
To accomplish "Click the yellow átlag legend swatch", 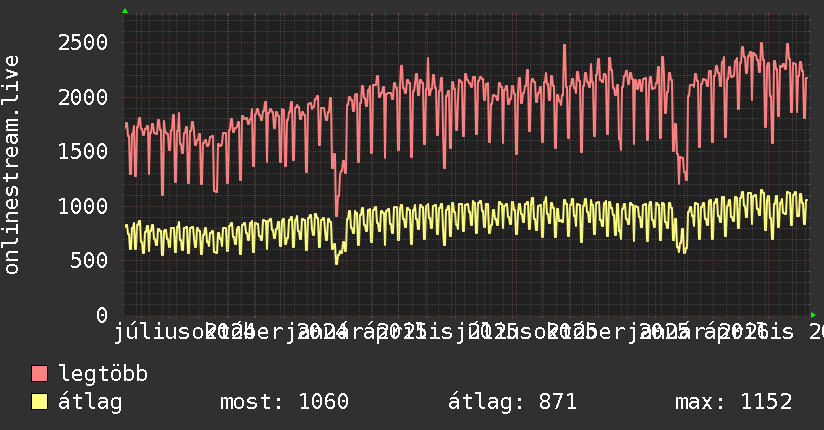I will pos(39,402).
